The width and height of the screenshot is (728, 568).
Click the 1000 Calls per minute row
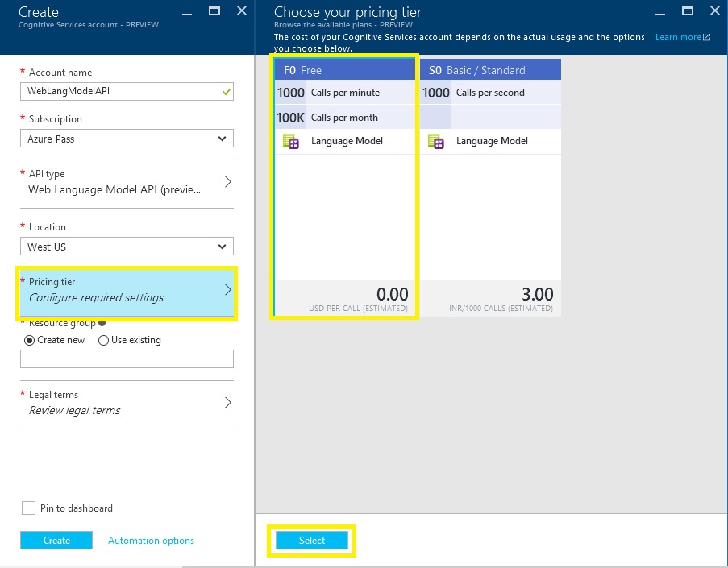coord(345,93)
